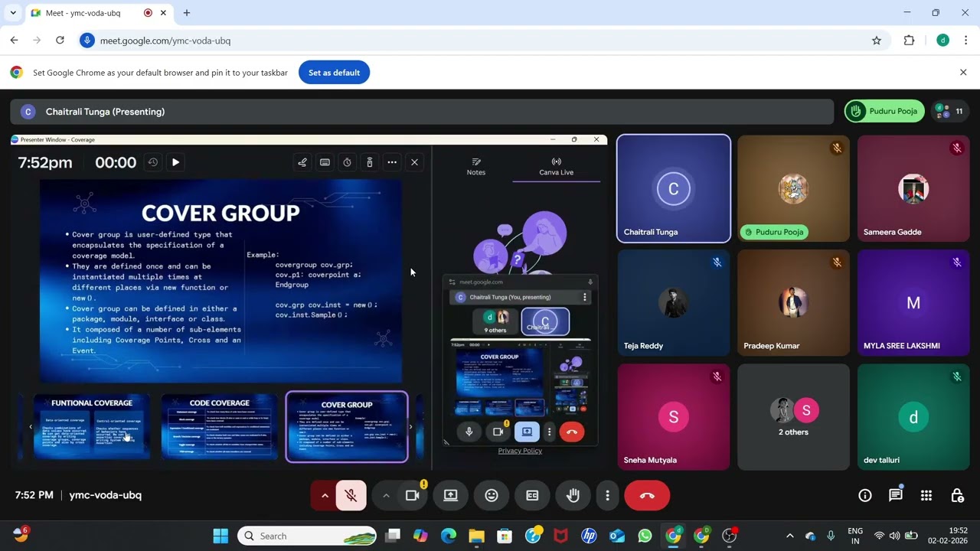
Task: Select Teja Reddy participant tile
Action: pyautogui.click(x=674, y=302)
